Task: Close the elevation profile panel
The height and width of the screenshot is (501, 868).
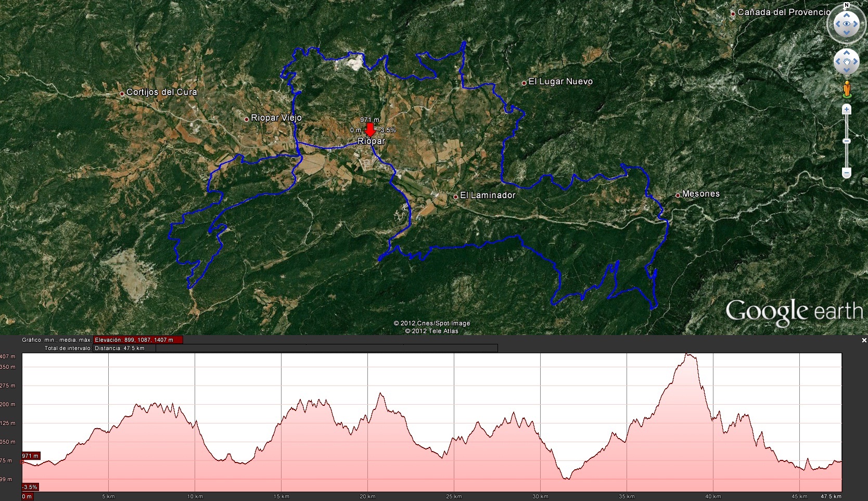Action: tap(864, 340)
